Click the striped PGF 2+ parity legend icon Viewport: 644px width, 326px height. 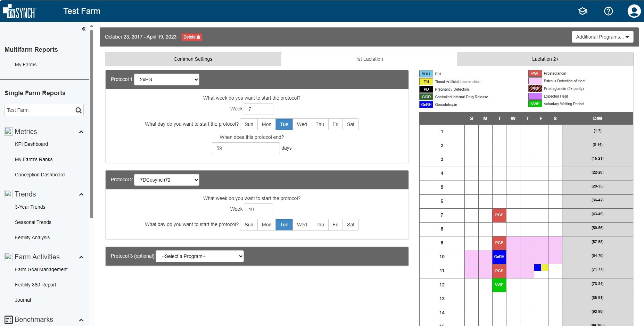tap(535, 89)
